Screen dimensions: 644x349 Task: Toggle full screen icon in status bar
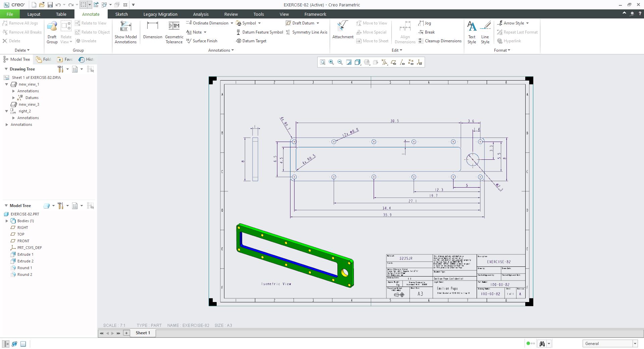pos(23,344)
